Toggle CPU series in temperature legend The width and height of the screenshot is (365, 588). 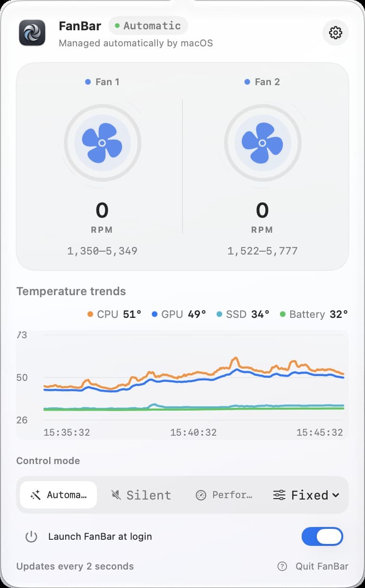(x=114, y=314)
